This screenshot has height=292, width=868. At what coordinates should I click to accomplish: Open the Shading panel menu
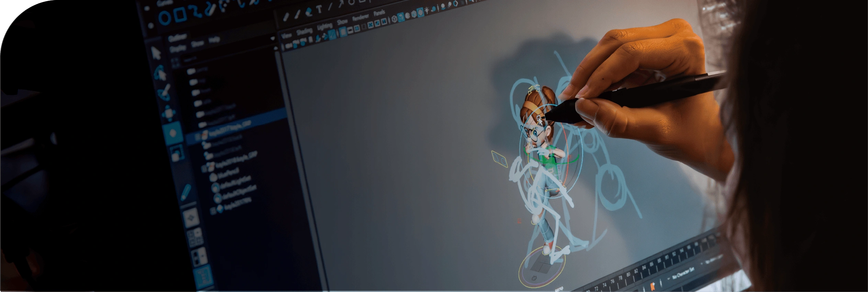[x=304, y=31]
